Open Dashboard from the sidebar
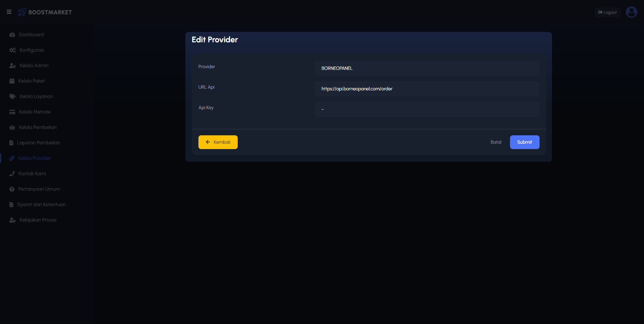 point(31,35)
